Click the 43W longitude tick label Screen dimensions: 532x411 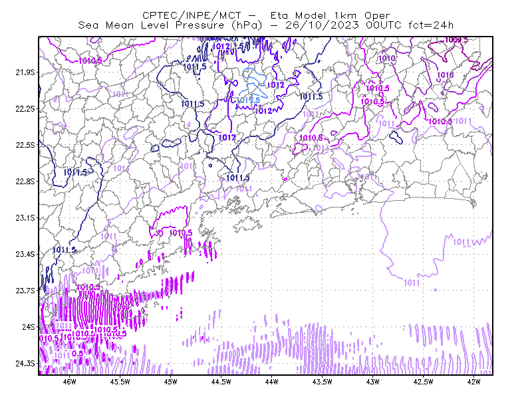(x=373, y=382)
